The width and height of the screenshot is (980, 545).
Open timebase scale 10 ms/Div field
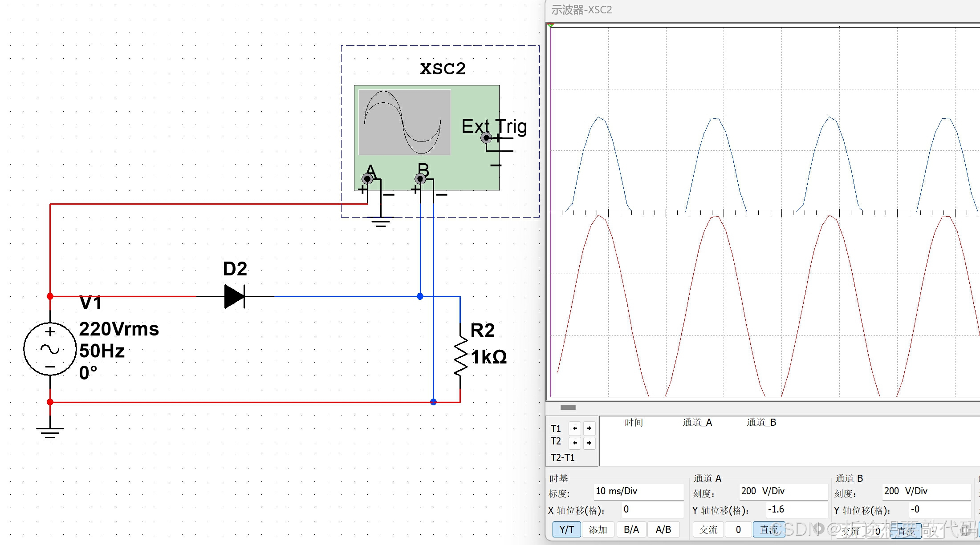tap(638, 491)
